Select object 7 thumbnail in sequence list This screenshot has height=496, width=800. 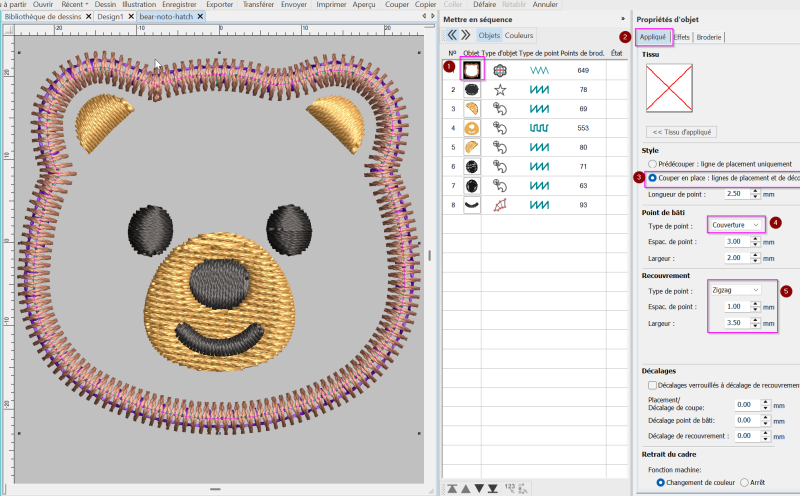click(472, 186)
